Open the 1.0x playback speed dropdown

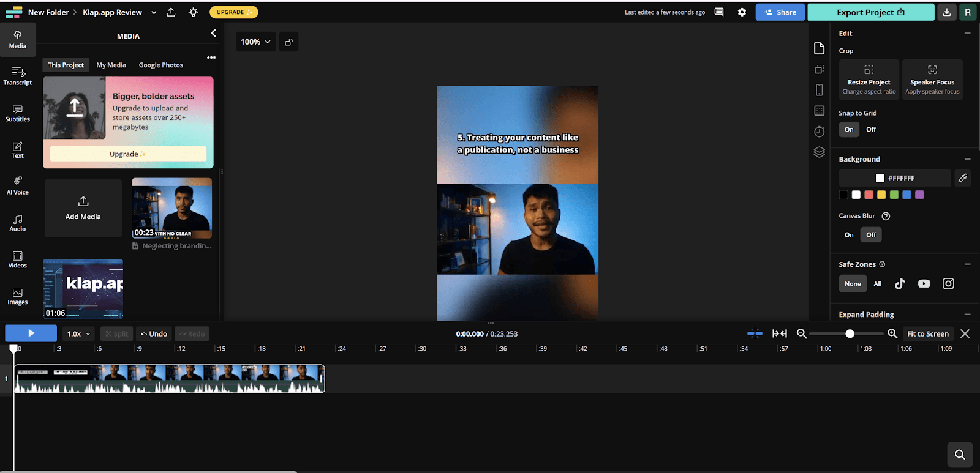[x=78, y=333]
